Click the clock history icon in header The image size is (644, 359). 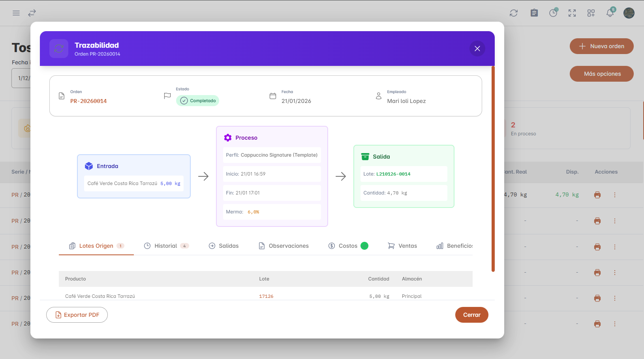553,13
